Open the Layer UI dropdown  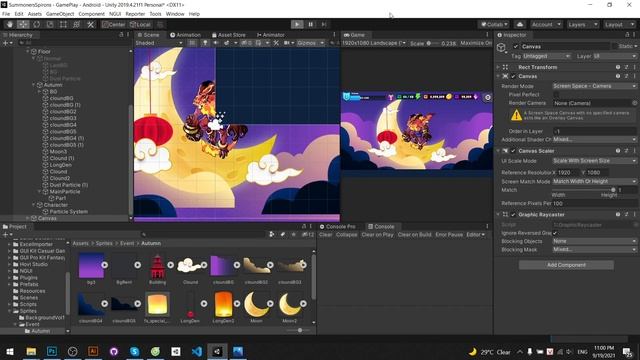click(x=614, y=56)
